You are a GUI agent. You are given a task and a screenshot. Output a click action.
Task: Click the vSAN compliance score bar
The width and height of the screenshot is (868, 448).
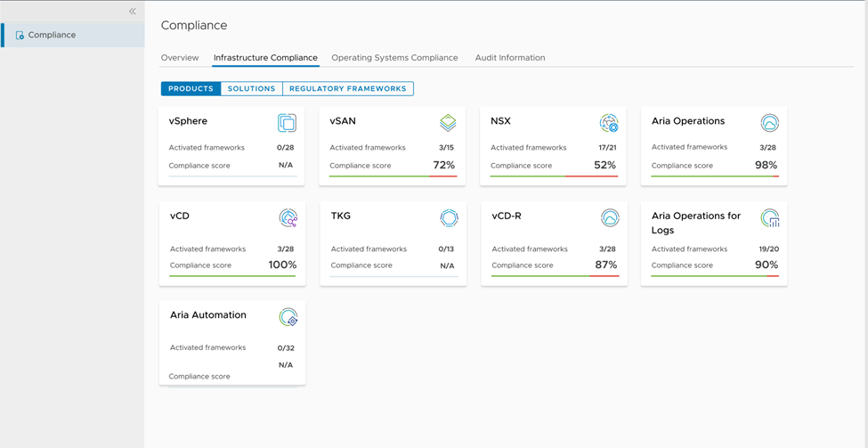pyautogui.click(x=393, y=176)
